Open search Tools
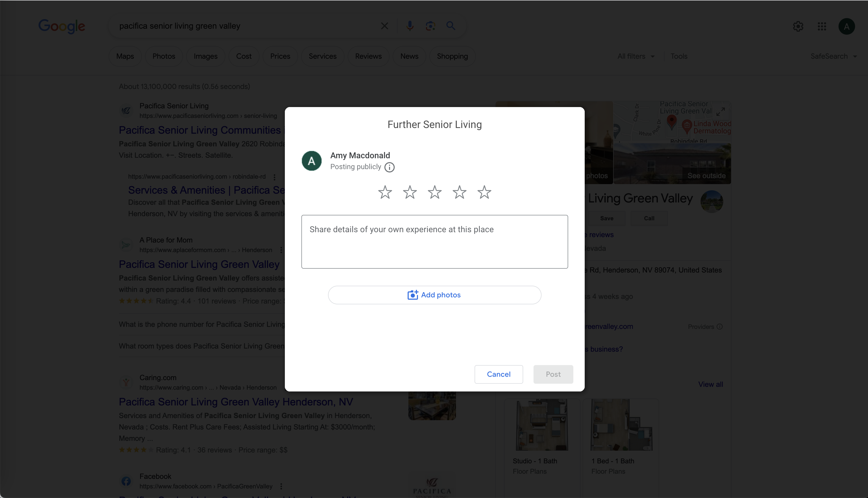This screenshot has height=498, width=868. click(679, 56)
